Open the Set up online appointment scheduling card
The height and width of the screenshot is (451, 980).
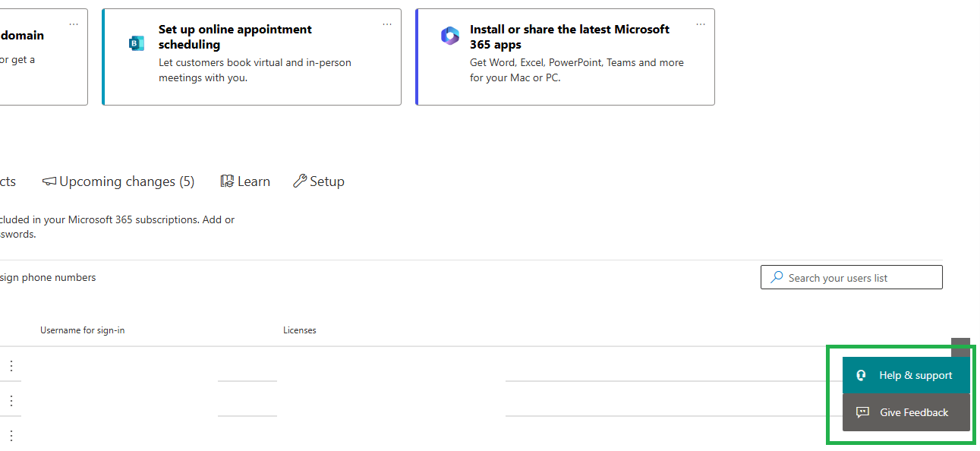pos(251,57)
